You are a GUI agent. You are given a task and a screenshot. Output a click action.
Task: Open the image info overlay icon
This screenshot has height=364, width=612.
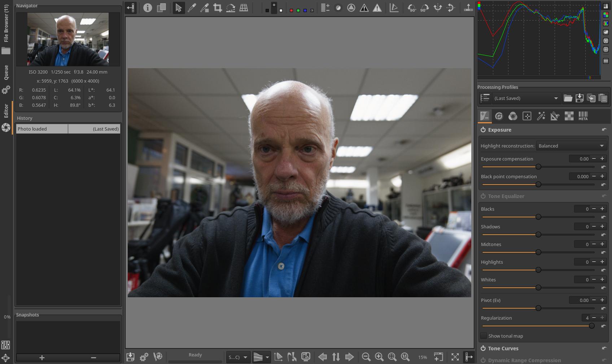148,8
